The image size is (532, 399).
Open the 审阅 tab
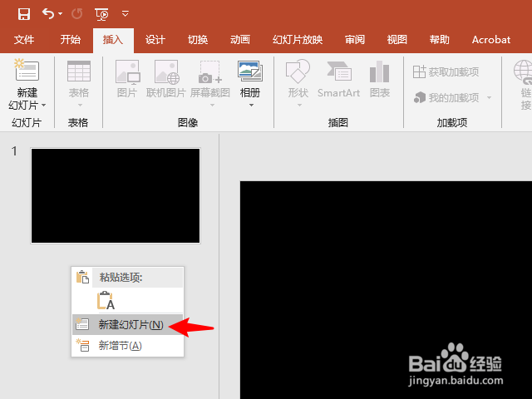point(355,40)
